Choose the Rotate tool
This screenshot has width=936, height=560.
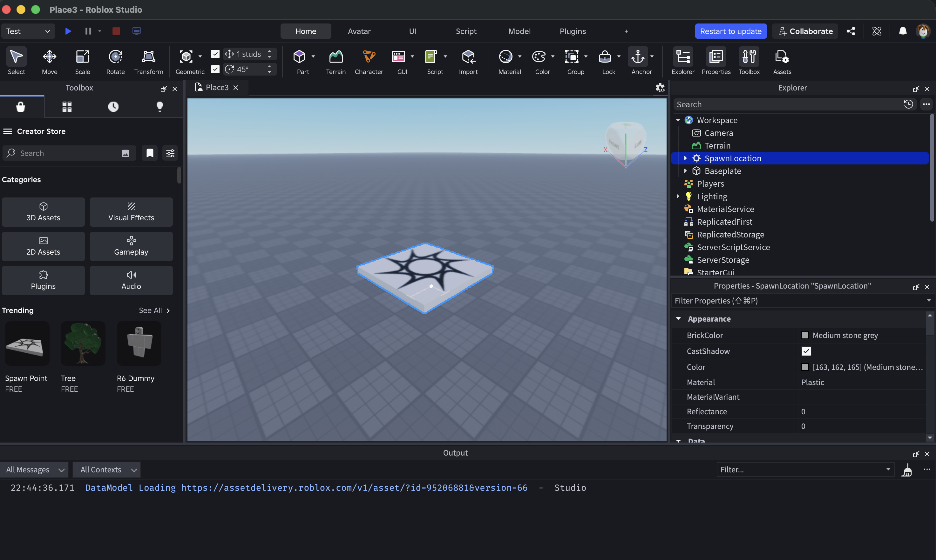(115, 61)
